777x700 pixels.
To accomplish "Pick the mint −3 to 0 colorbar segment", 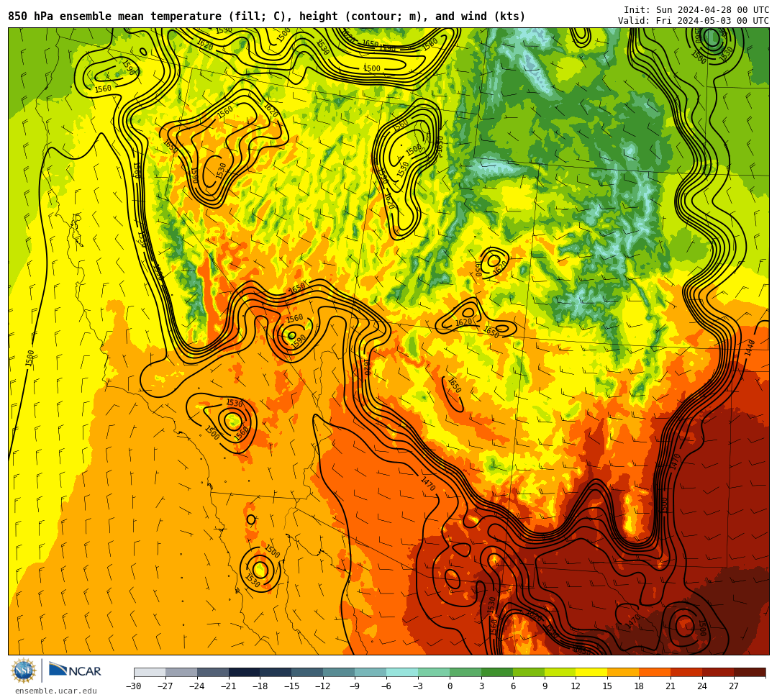I will coord(434,672).
